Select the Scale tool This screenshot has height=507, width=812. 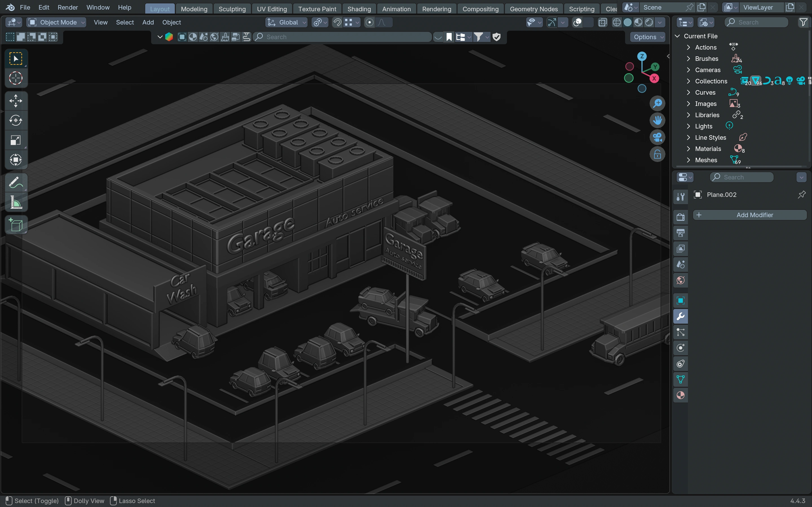point(16,140)
